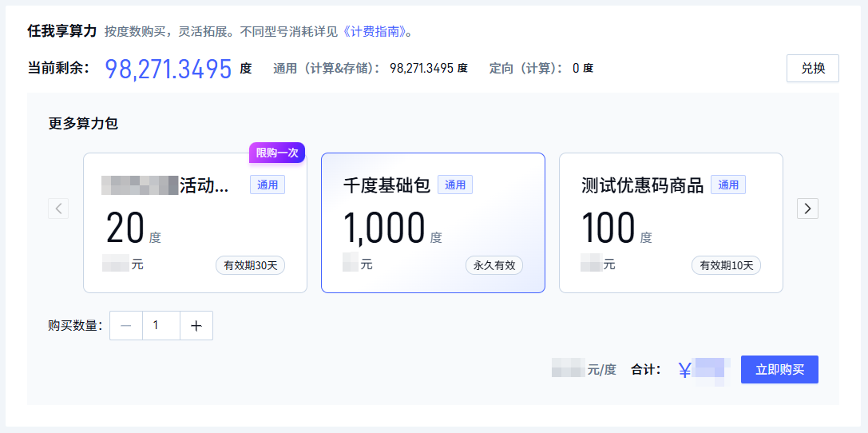
Task: Increase purchase quantity with plus button
Action: tap(196, 326)
